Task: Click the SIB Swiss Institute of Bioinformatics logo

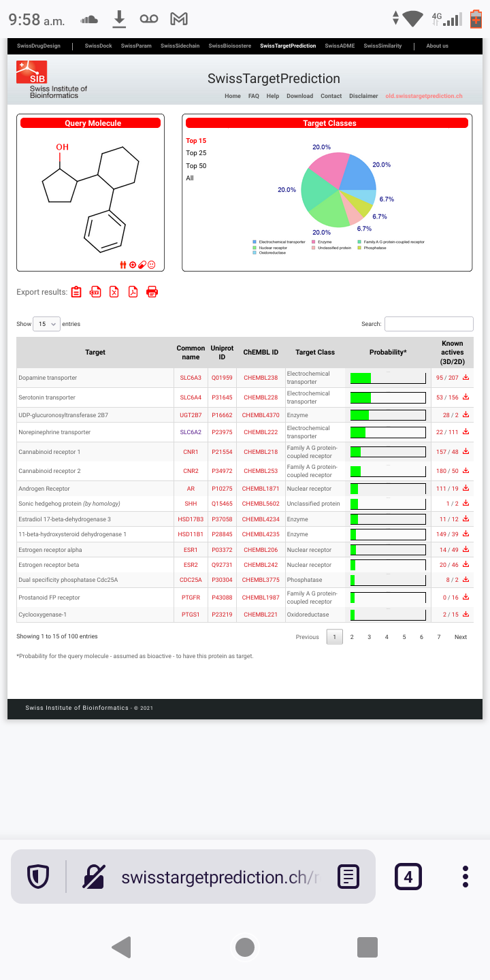Action: (x=51, y=80)
